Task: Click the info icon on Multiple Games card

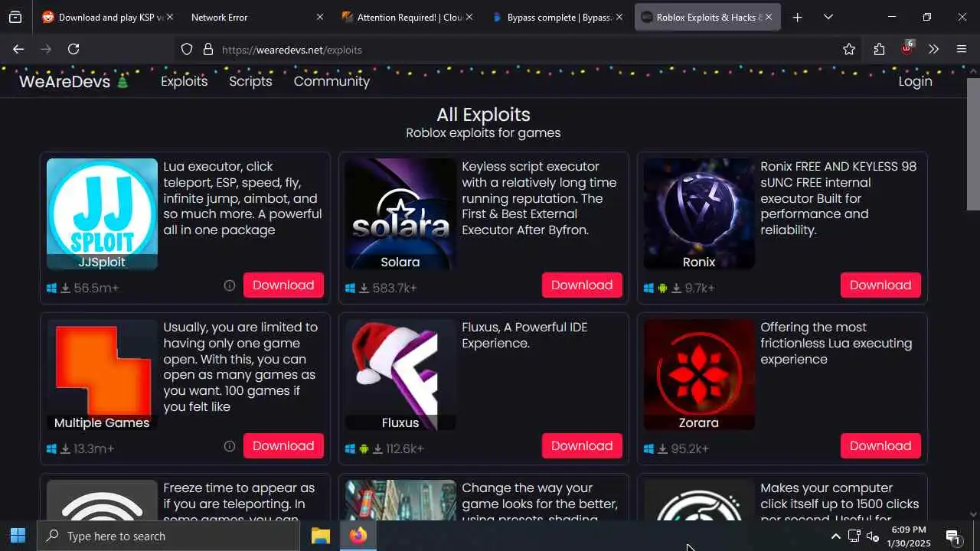Action: [229, 446]
